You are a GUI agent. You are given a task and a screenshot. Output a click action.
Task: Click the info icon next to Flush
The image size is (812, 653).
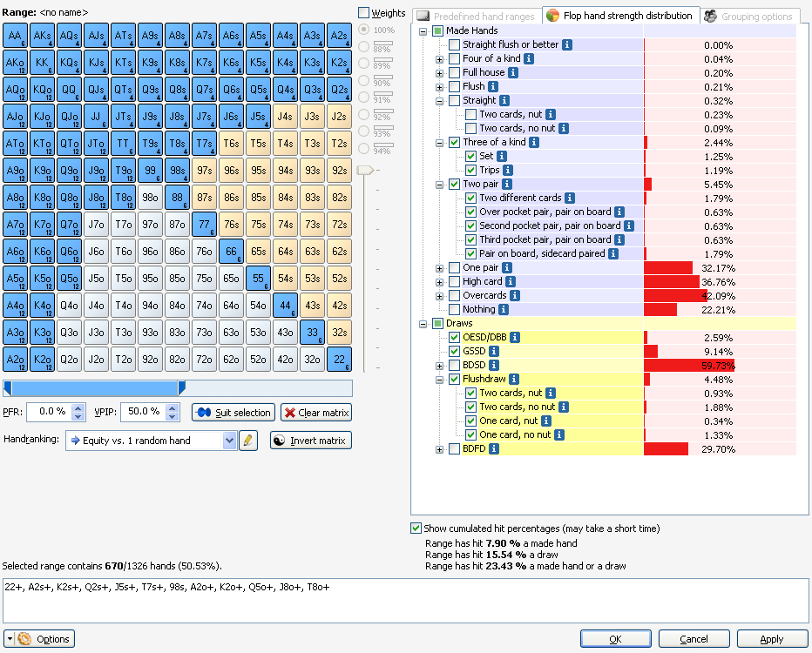pos(494,86)
